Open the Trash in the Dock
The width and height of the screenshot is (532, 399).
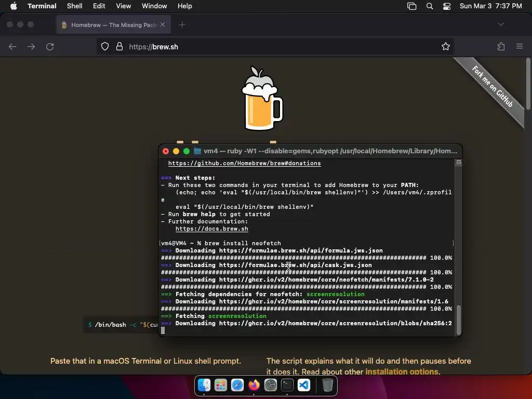327,385
